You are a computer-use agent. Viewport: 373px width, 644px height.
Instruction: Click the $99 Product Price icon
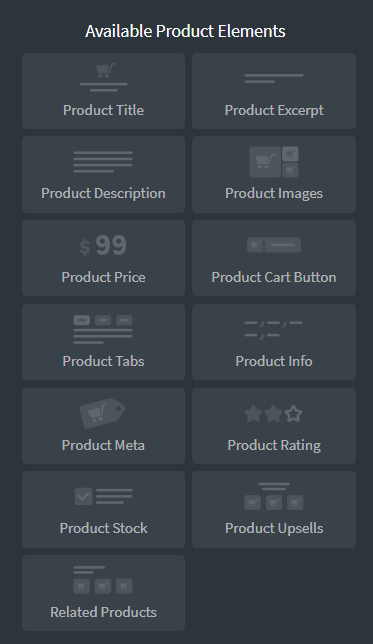click(103, 246)
